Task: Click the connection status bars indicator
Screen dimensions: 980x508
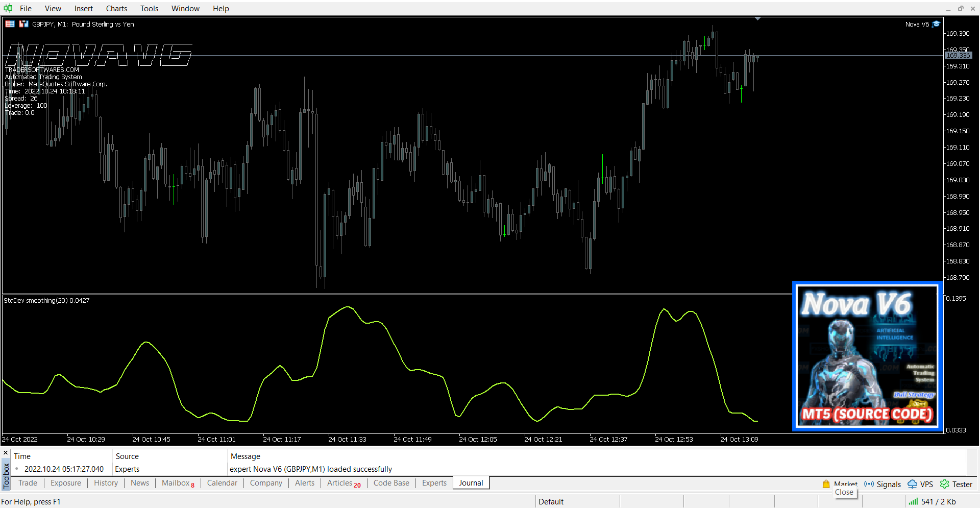Action: 913,501
